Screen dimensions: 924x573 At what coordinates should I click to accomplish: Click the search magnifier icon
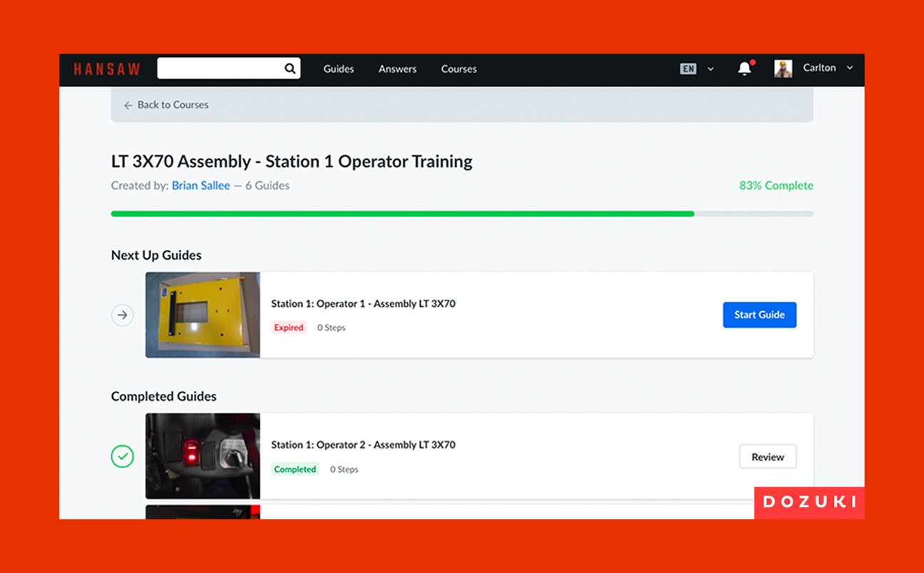[290, 69]
